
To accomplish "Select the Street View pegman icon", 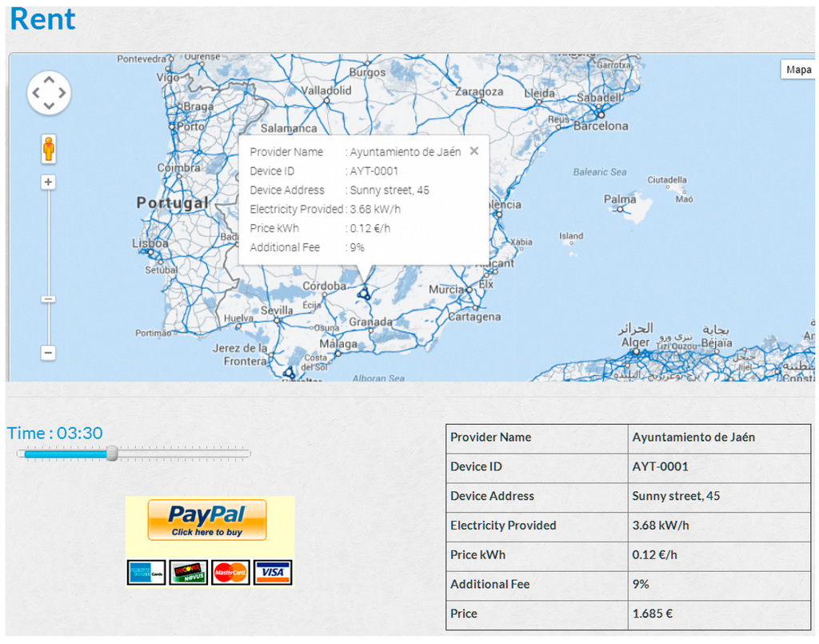I will (49, 149).
